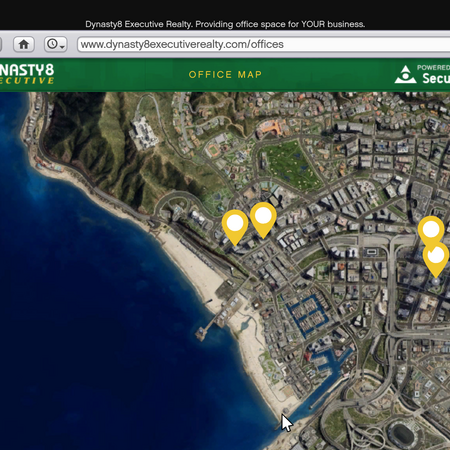Viewport: 450px width, 450px height.
Task: Click the SecuroServ eye-triangle logo
Action: point(405,74)
